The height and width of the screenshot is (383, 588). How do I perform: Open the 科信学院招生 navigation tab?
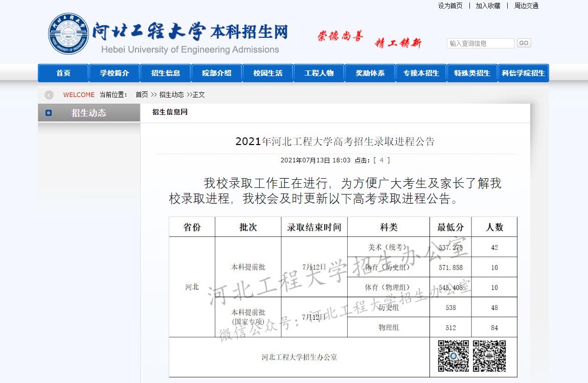pyautogui.click(x=523, y=73)
